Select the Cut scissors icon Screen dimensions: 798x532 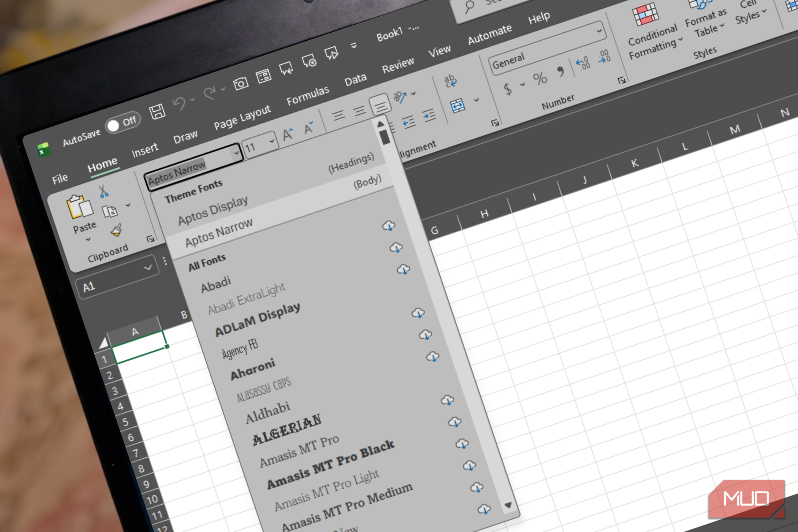click(103, 191)
